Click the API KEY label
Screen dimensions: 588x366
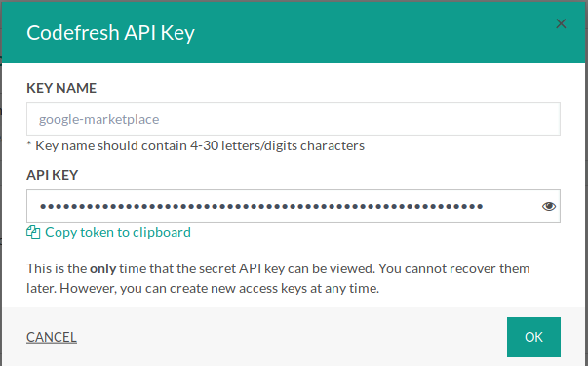point(52,175)
